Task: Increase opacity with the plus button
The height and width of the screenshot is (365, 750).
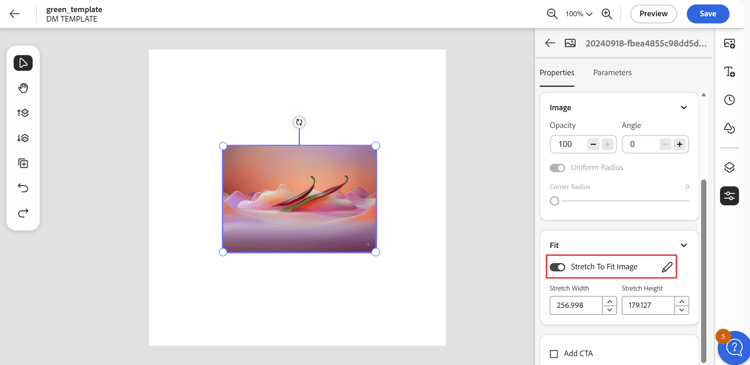Action: (607, 144)
